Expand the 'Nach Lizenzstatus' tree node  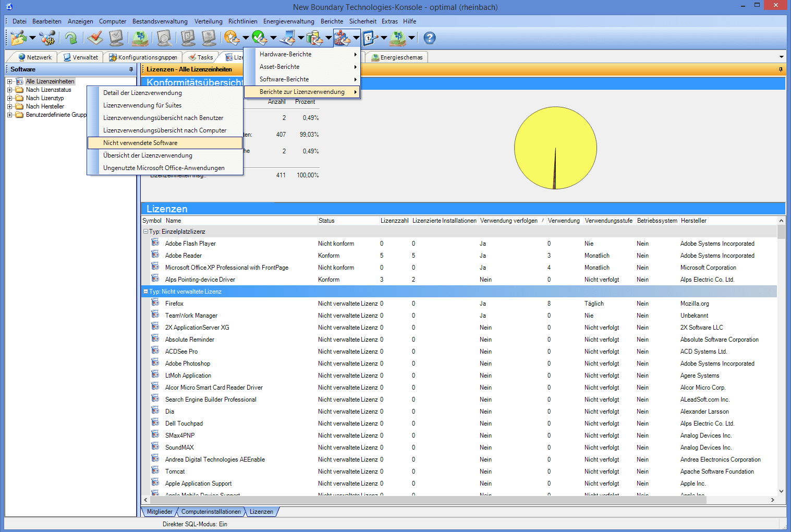9,90
